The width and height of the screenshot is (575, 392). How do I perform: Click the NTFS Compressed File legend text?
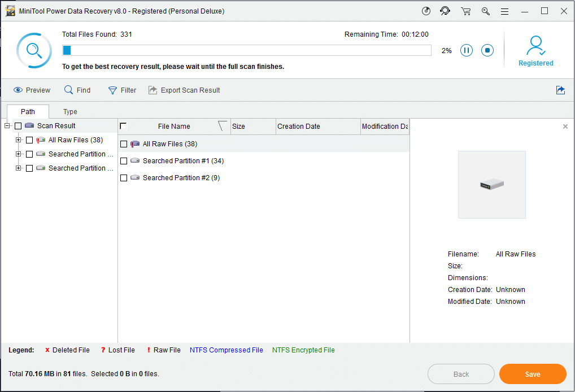click(226, 350)
